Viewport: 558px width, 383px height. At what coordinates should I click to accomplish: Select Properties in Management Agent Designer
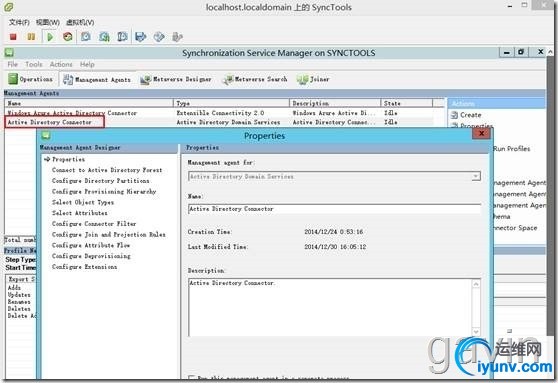(68, 159)
